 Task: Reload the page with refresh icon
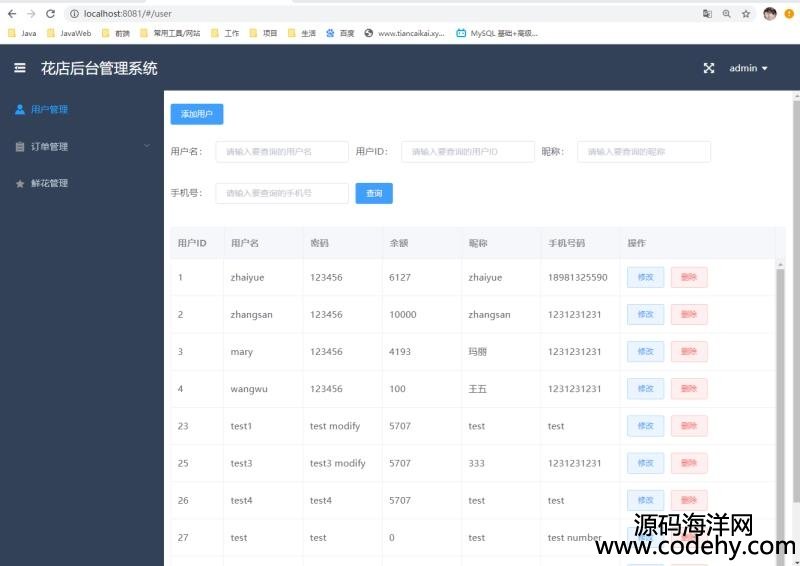pyautogui.click(x=50, y=14)
